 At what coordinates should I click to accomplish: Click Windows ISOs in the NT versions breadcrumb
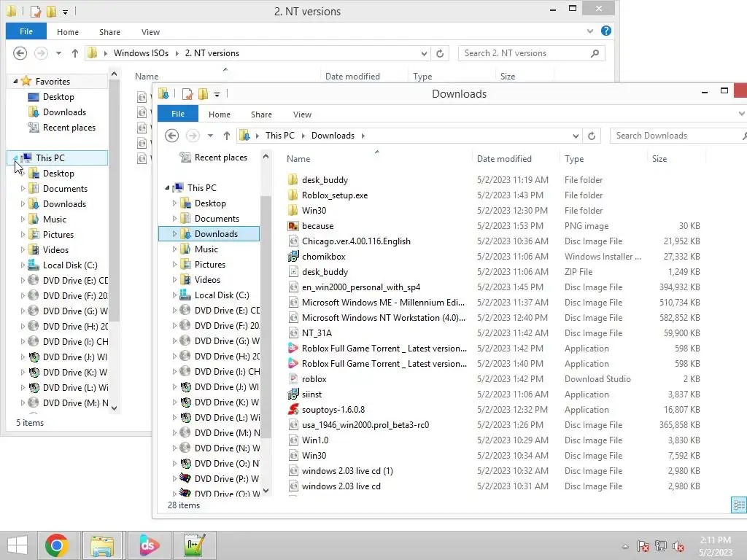141,53
